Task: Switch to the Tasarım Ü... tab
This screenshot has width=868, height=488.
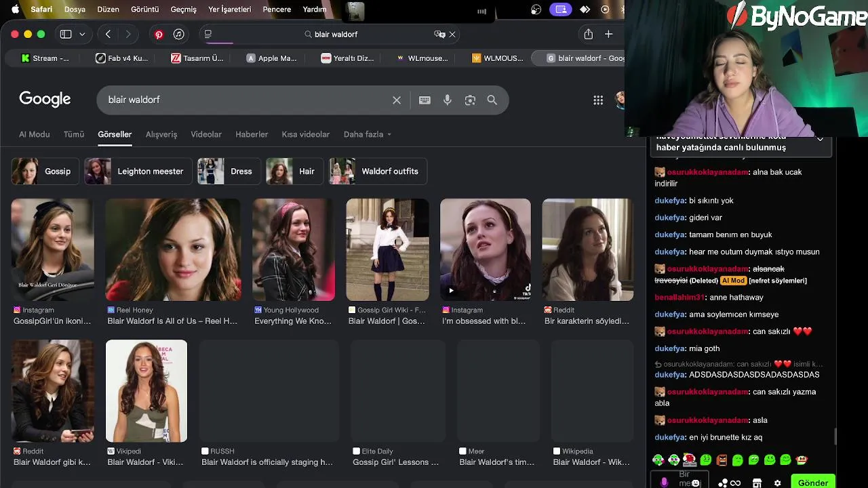Action: tap(197, 58)
